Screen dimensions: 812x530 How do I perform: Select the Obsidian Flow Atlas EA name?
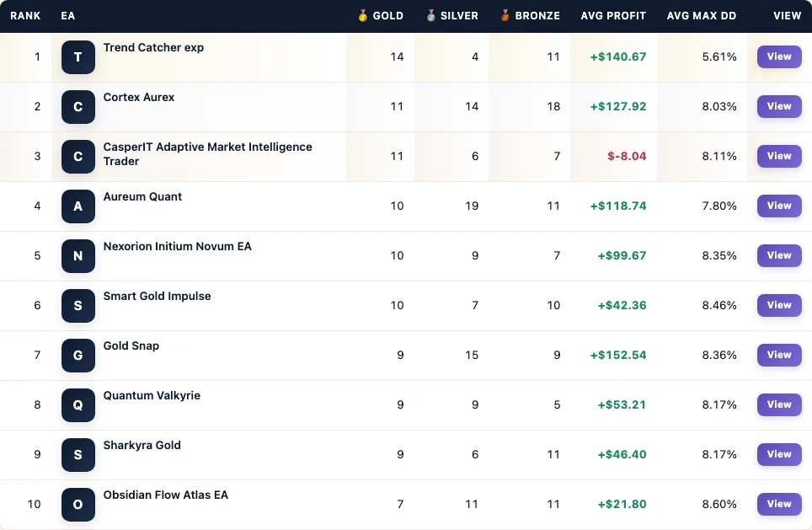point(166,495)
